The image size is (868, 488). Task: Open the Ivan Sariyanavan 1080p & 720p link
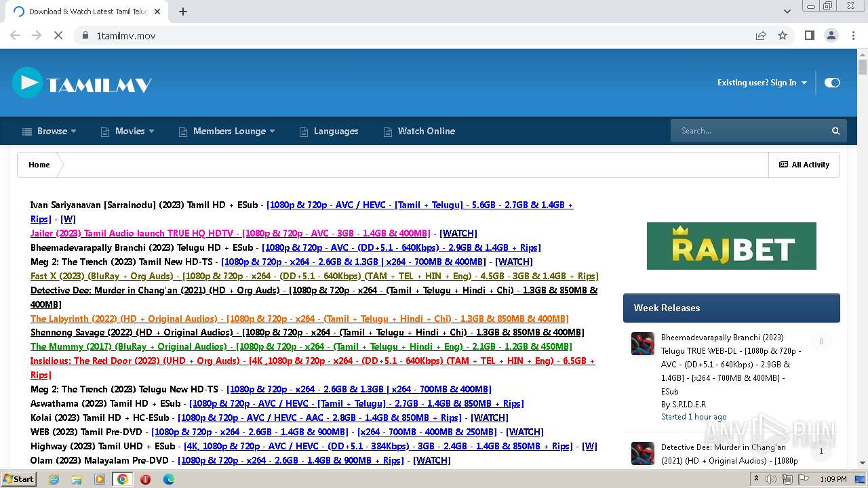[x=302, y=211]
